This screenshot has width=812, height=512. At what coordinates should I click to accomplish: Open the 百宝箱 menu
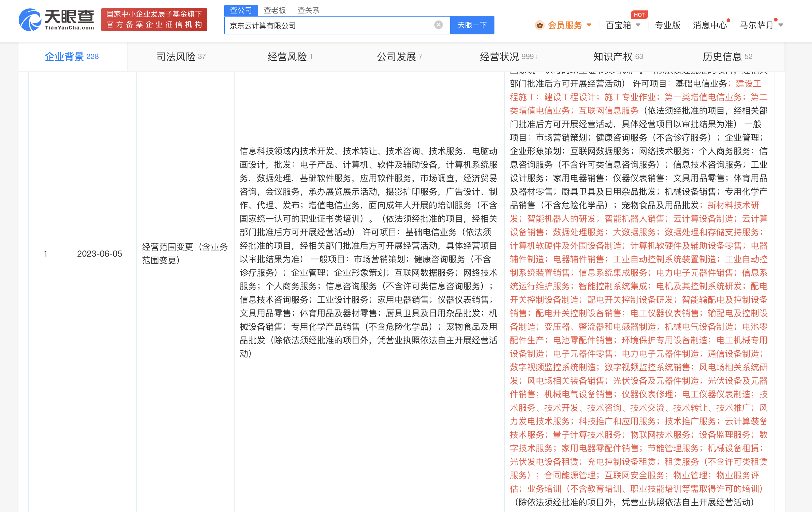click(x=619, y=25)
